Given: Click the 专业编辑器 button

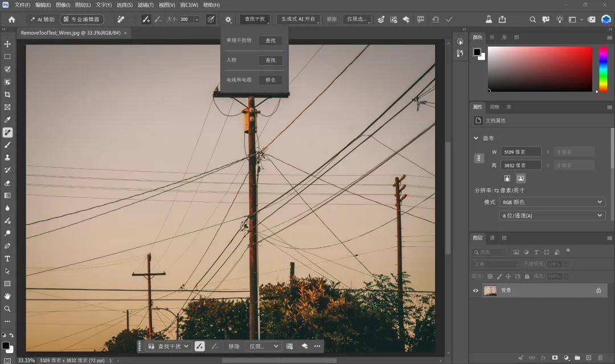Looking at the screenshot, I should 82,19.
